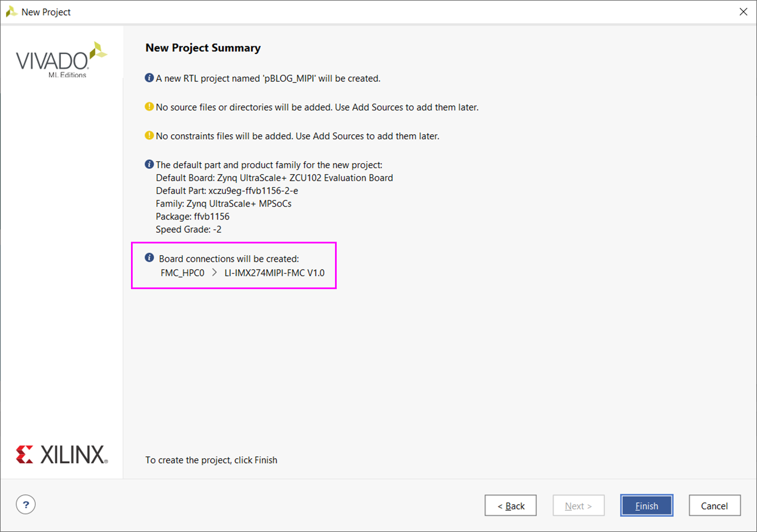Screen dimensions: 757x532
Task: Click the New Project Summary heading
Action: coord(203,48)
